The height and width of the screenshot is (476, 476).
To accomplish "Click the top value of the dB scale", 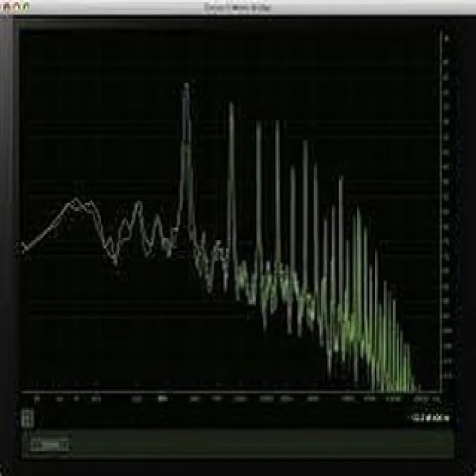I will [x=446, y=38].
